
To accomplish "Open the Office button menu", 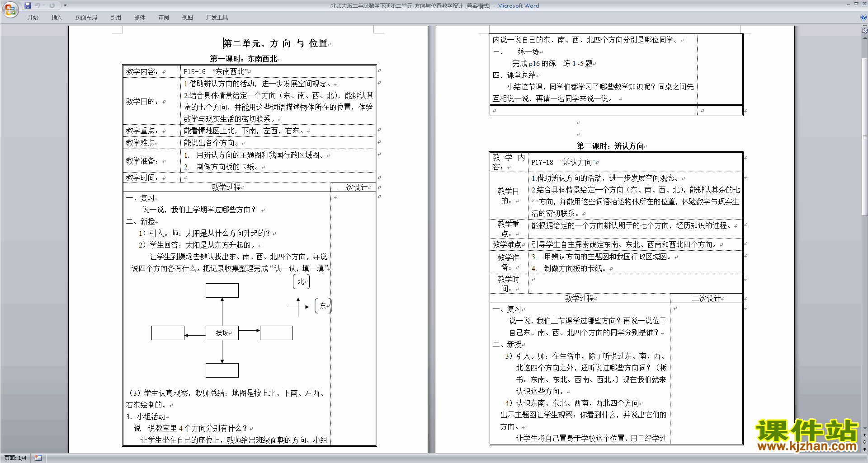I will (10, 9).
